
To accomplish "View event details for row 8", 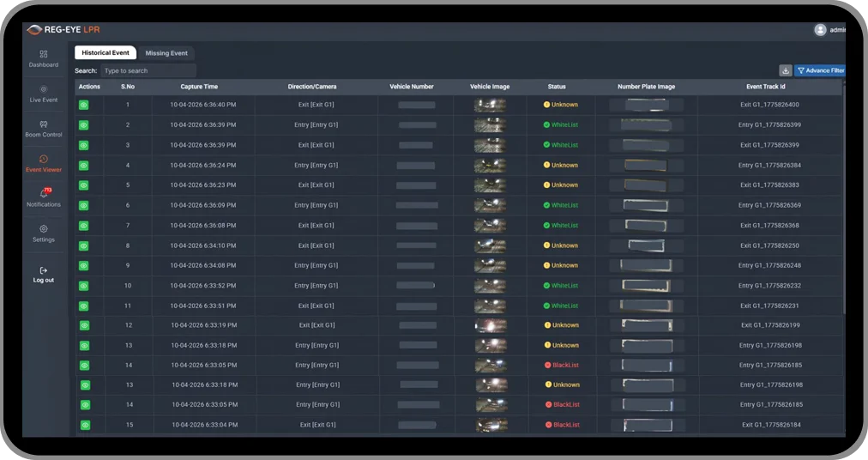I will tap(83, 245).
